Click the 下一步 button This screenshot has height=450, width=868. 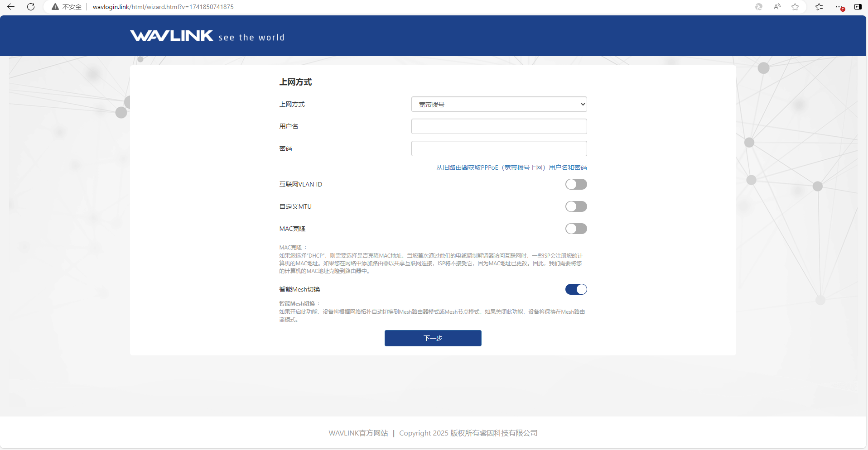433,338
